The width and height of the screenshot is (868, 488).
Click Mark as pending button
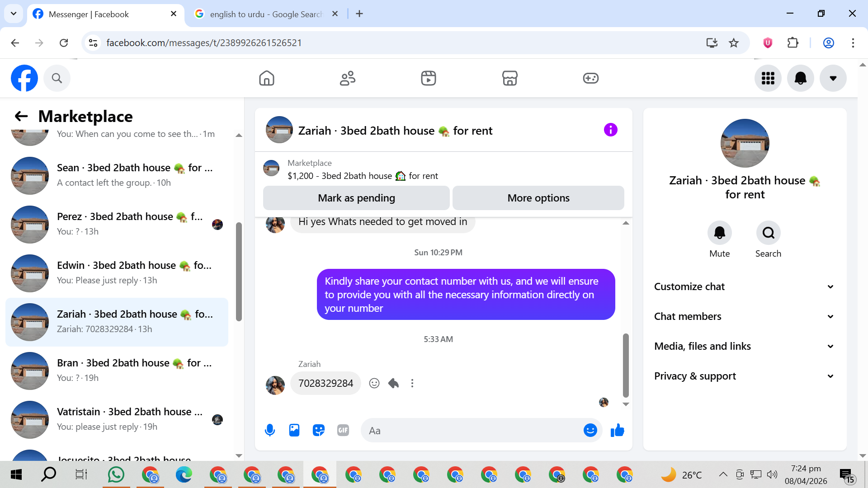pos(356,198)
